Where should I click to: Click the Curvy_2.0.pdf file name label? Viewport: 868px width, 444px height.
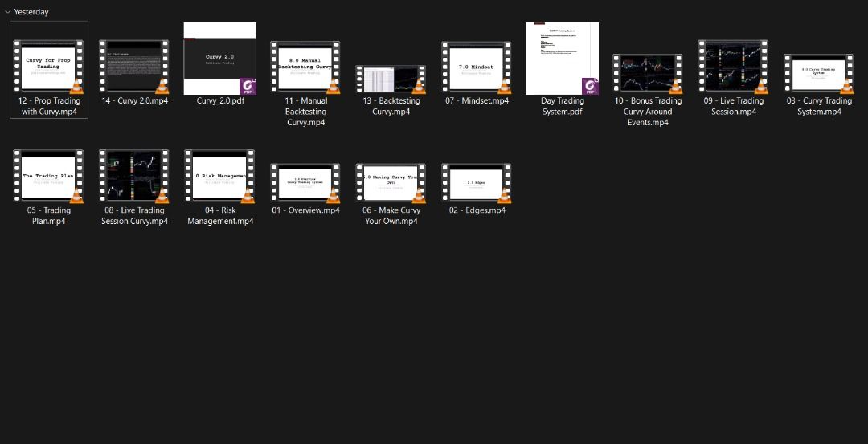(219, 101)
